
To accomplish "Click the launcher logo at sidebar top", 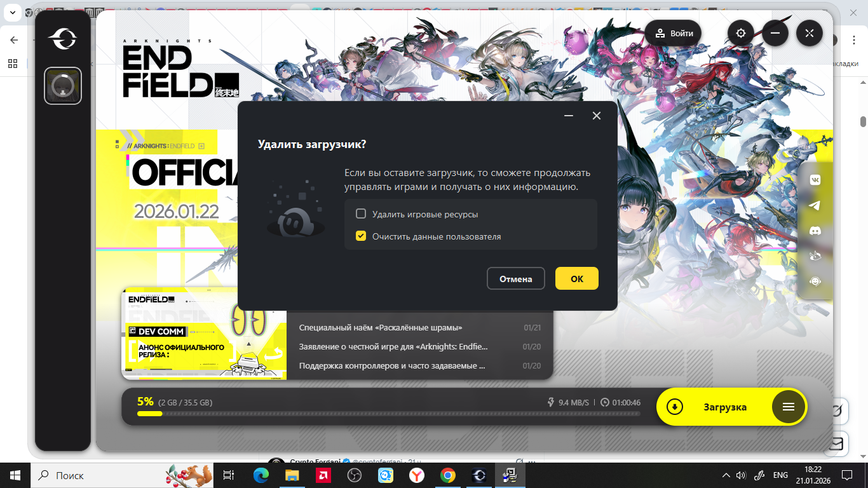I will point(62,39).
